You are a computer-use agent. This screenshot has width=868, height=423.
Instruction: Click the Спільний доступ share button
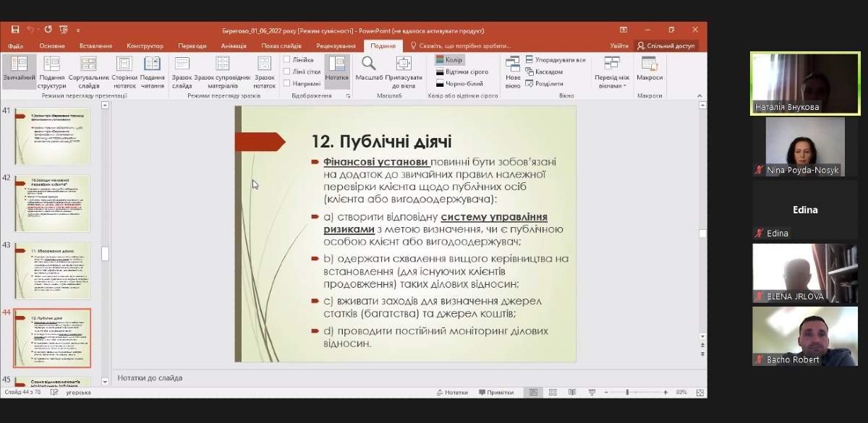(x=666, y=46)
